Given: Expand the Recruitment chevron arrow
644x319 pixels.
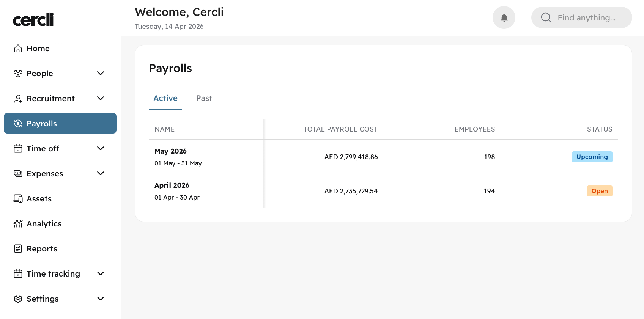Looking at the screenshot, I should click(x=101, y=99).
